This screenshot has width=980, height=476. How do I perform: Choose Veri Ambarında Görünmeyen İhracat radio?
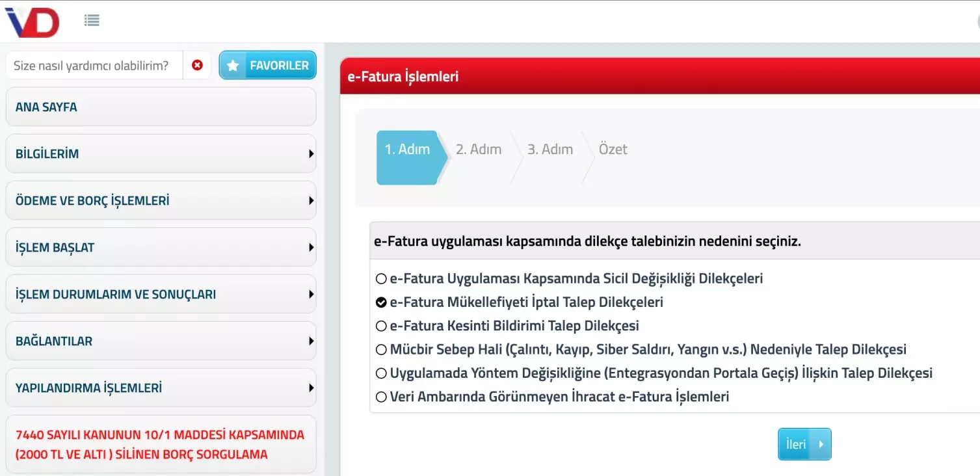(x=381, y=397)
